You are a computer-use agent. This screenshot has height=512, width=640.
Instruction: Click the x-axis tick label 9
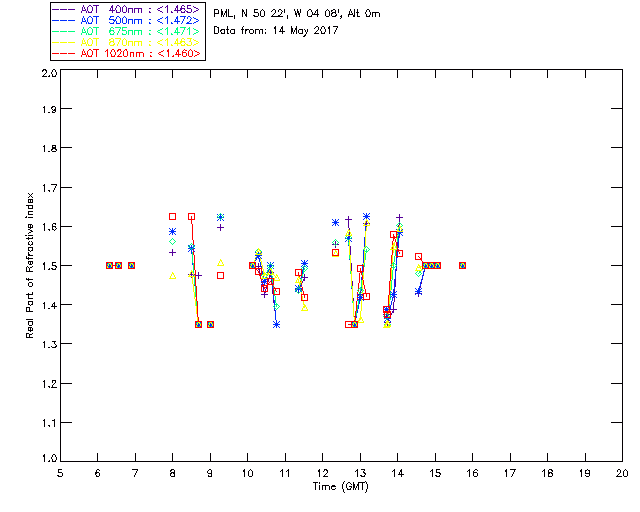210,473
